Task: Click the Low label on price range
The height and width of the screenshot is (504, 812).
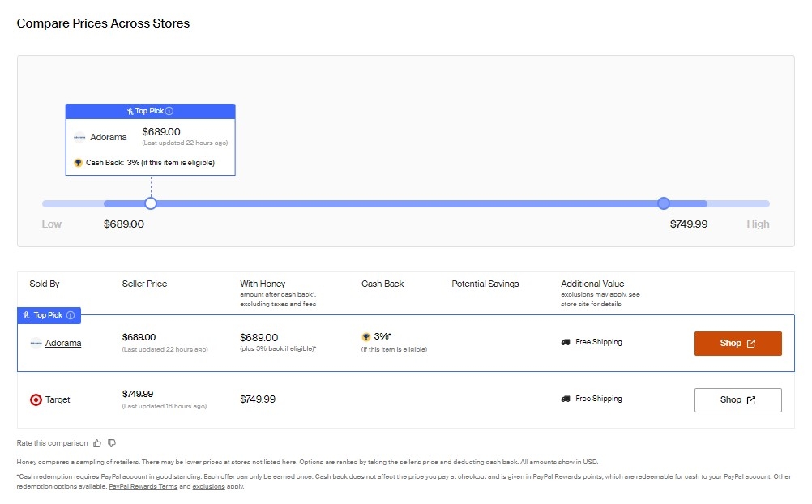Action: [52, 224]
